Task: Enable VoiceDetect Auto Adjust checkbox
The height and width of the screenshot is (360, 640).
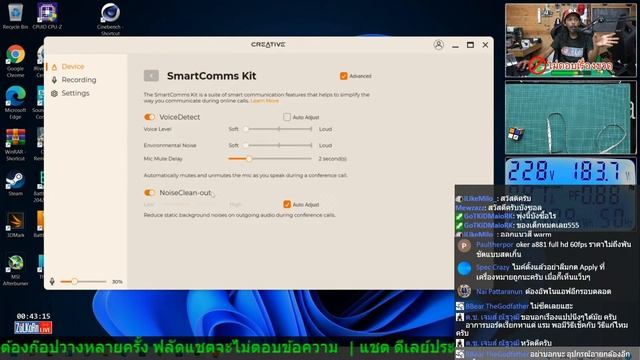Action: pyautogui.click(x=287, y=117)
